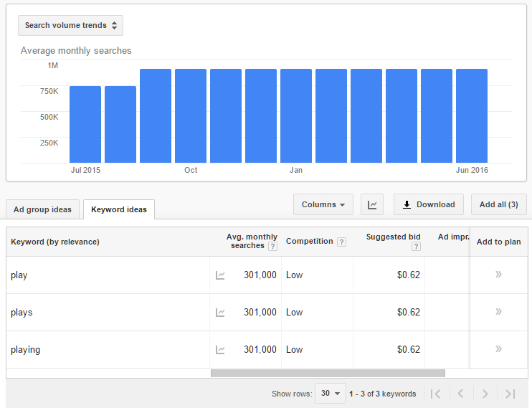Switch to Ad group ideas tab
This screenshot has width=532, height=413.
click(43, 209)
